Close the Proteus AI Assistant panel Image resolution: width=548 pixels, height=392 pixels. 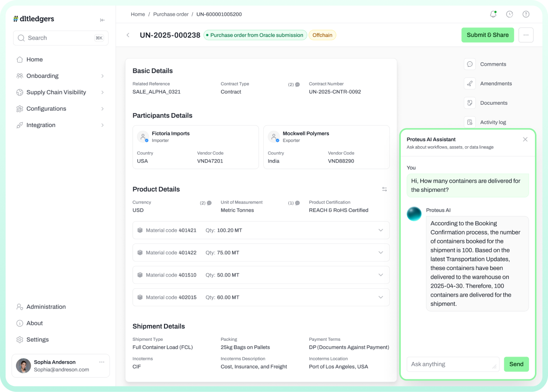[525, 140]
